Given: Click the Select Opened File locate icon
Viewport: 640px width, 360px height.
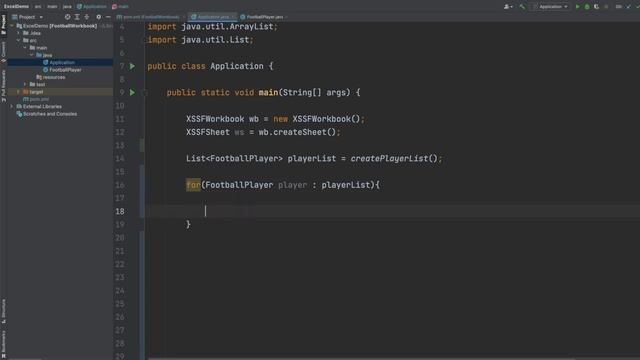Looking at the screenshot, I should (x=67, y=17).
